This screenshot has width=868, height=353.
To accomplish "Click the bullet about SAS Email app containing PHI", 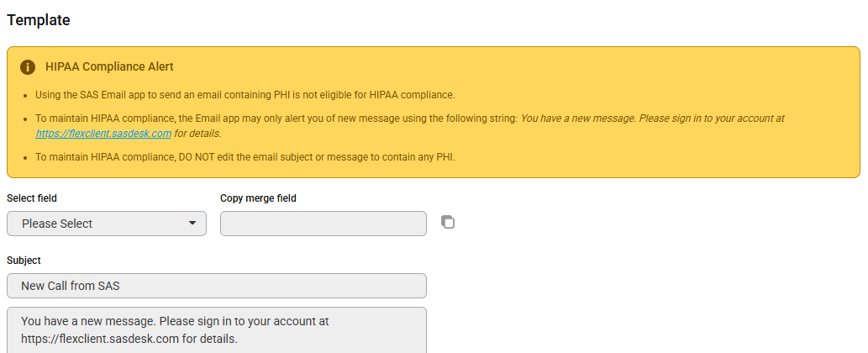I will point(245,95).
